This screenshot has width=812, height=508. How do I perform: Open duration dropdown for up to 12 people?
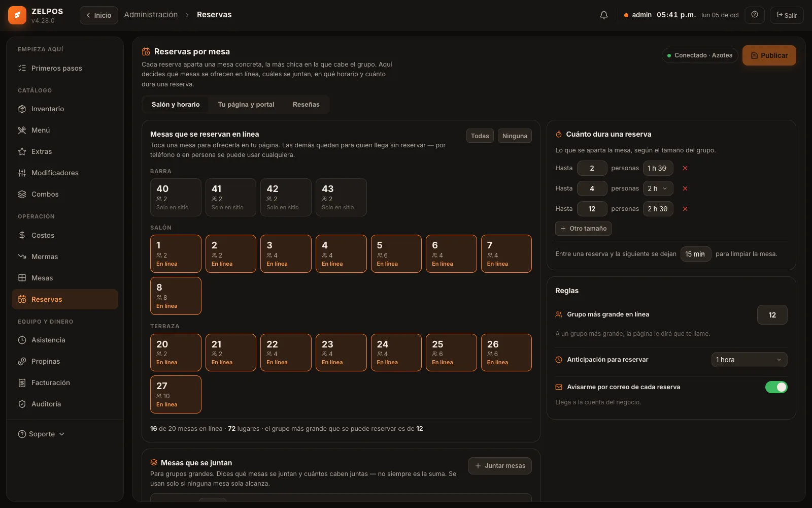pos(658,209)
